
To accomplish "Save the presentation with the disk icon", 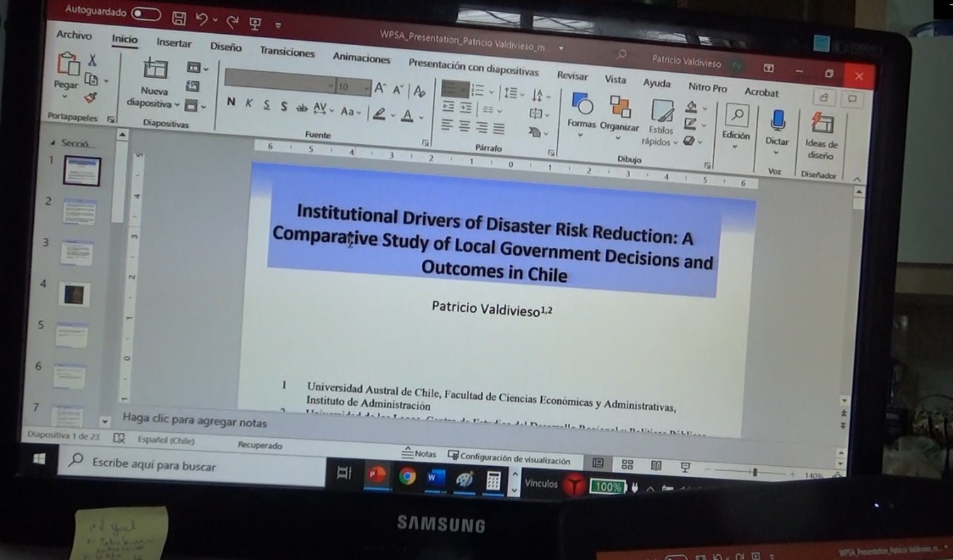I will 180,18.
